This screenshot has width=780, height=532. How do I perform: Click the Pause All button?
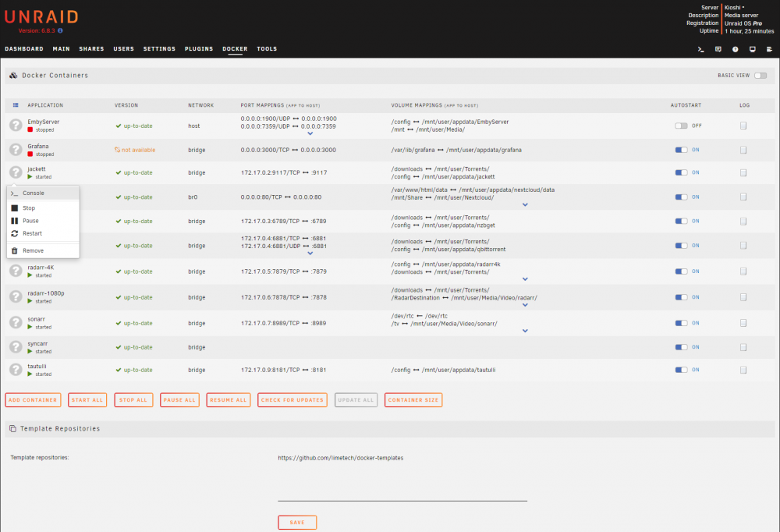coord(179,399)
